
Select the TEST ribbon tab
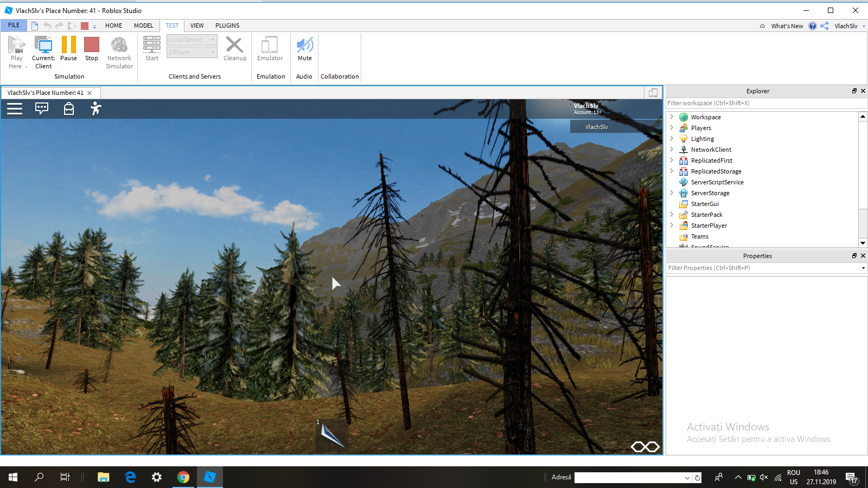(x=172, y=25)
